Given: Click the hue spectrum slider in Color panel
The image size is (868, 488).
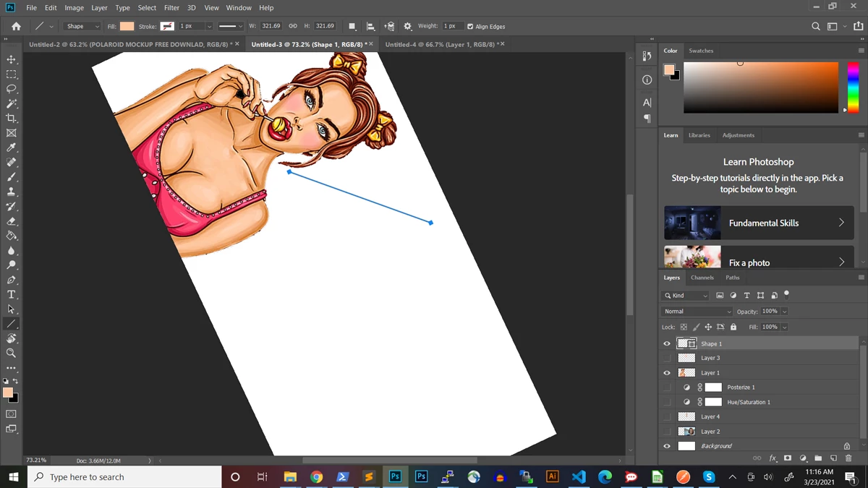Looking at the screenshot, I should click(853, 87).
